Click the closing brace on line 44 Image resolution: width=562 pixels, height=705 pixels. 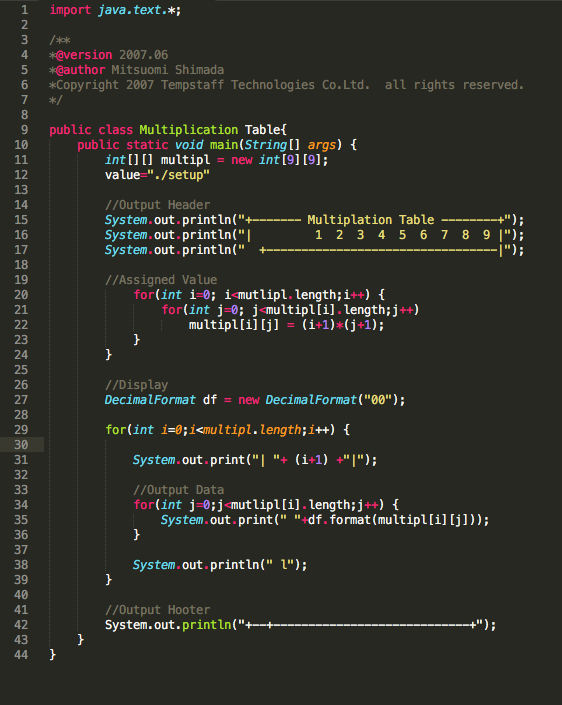coord(53,655)
